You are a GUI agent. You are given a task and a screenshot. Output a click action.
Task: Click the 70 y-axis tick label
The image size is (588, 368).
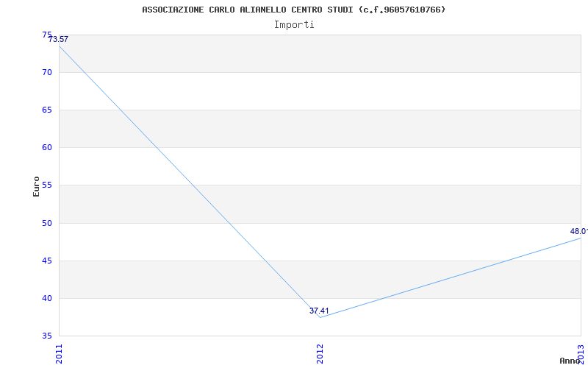47,72
